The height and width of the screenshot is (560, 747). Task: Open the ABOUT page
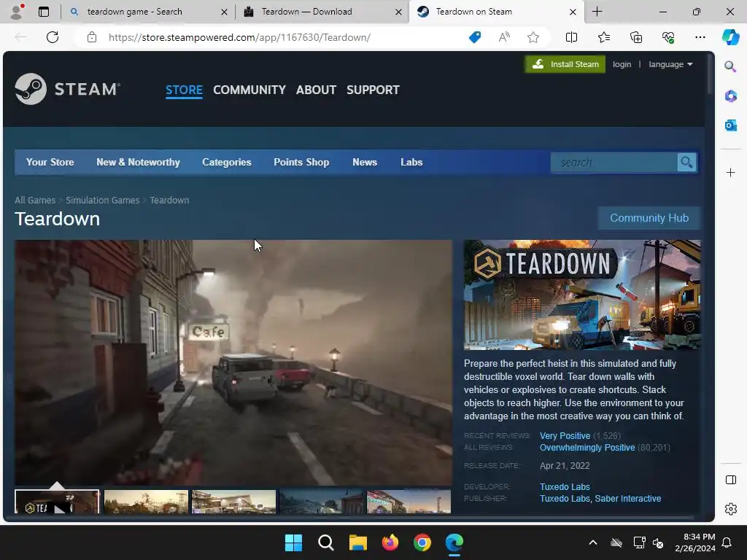(316, 90)
